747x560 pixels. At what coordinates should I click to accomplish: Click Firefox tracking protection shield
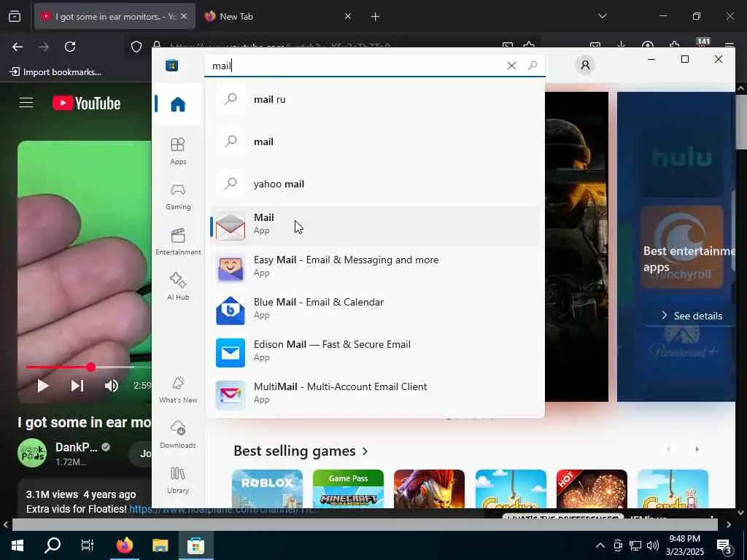click(x=136, y=47)
